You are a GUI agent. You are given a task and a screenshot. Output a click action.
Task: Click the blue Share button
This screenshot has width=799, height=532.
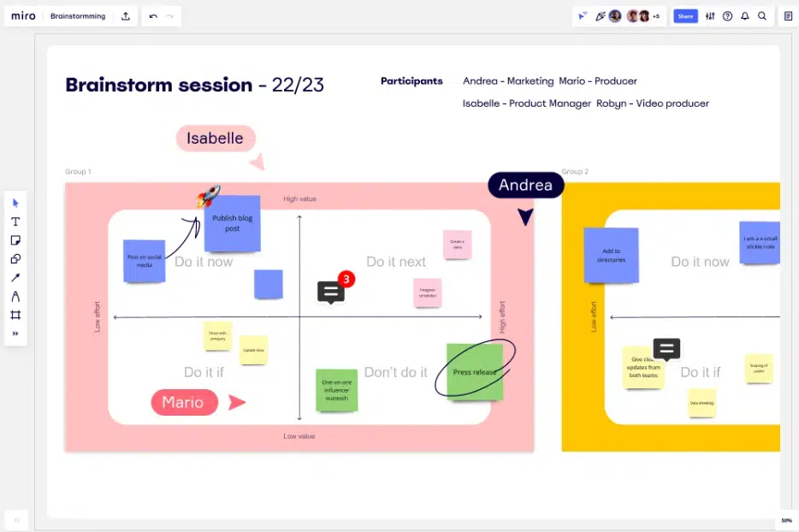pyautogui.click(x=685, y=16)
